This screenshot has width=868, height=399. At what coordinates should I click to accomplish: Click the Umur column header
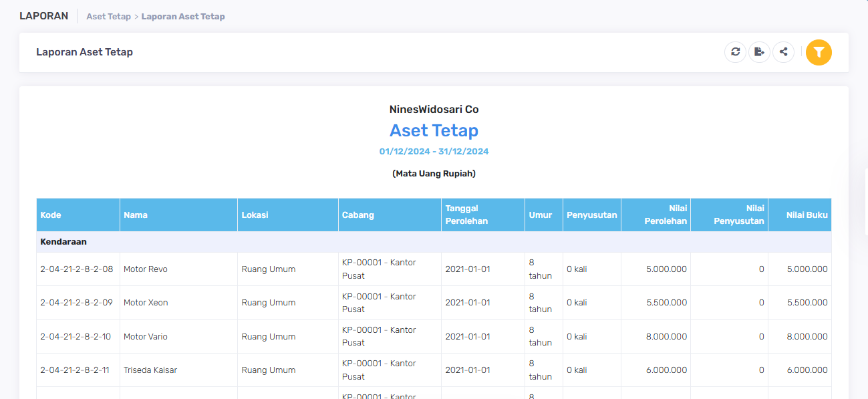pyautogui.click(x=544, y=215)
